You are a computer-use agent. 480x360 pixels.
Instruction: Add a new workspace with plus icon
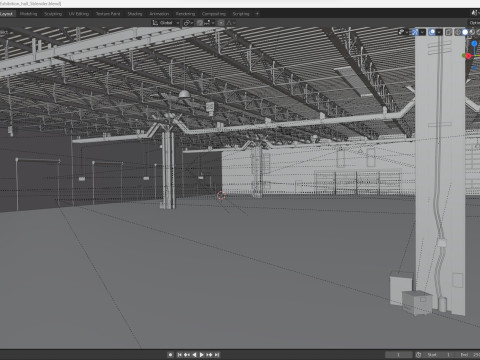[257, 14]
